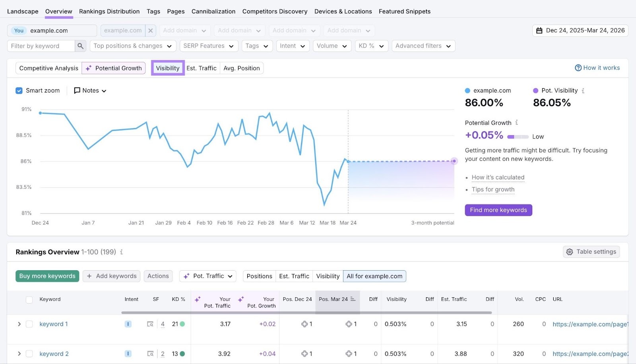This screenshot has height=364, width=636.
Task: Click the info icon next to Pot. Visibility
Action: (583, 90)
